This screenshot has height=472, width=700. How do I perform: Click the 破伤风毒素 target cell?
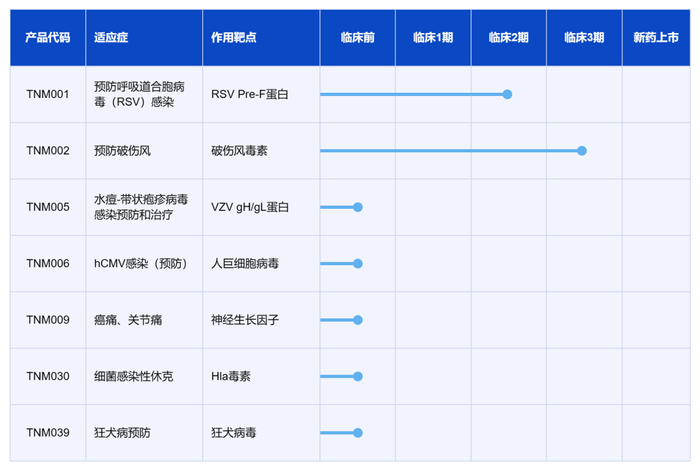[261, 151]
